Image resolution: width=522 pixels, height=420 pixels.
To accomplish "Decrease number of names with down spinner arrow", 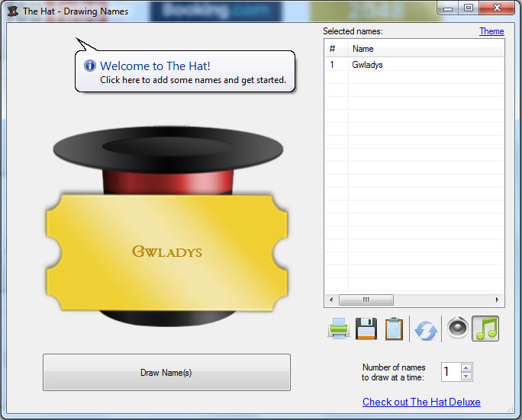I will 466,377.
